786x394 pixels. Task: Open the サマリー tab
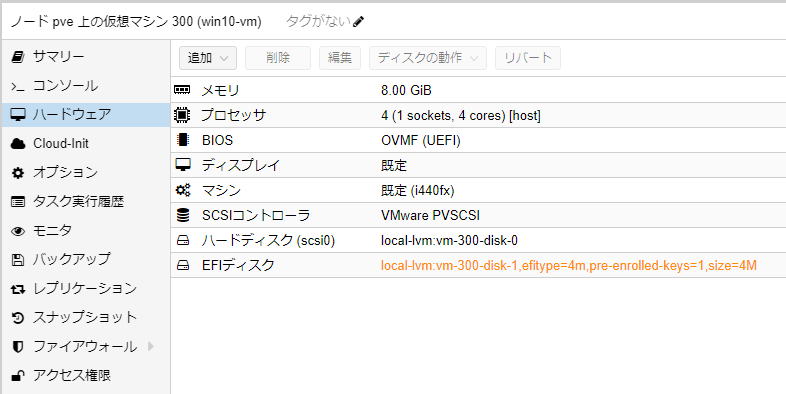[86, 57]
